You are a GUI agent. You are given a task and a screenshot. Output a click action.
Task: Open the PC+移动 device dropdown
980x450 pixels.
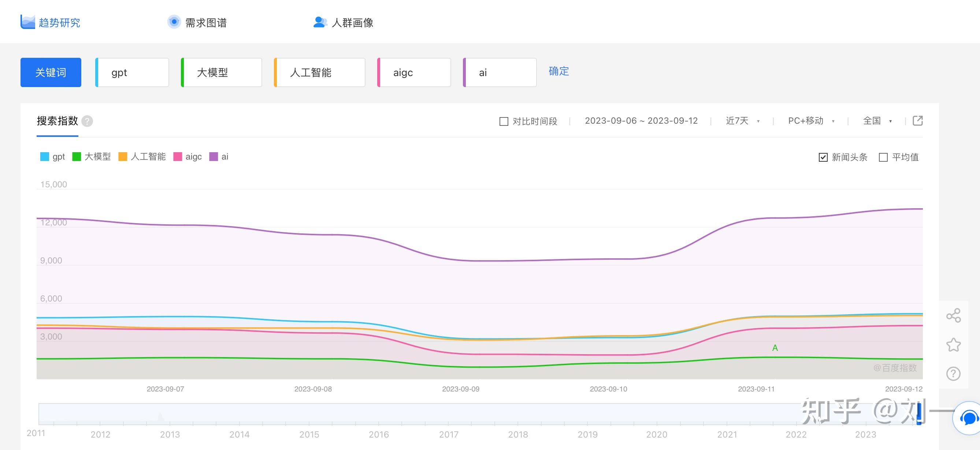(810, 120)
